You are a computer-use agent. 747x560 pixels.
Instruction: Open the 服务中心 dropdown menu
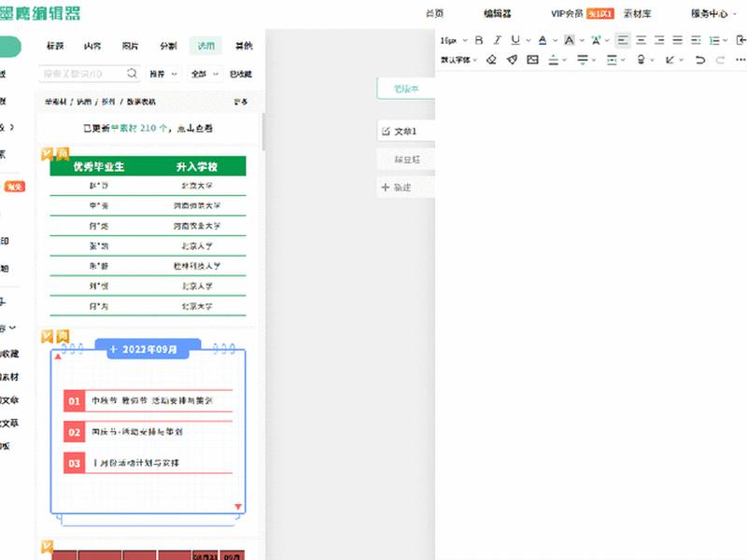click(x=713, y=14)
